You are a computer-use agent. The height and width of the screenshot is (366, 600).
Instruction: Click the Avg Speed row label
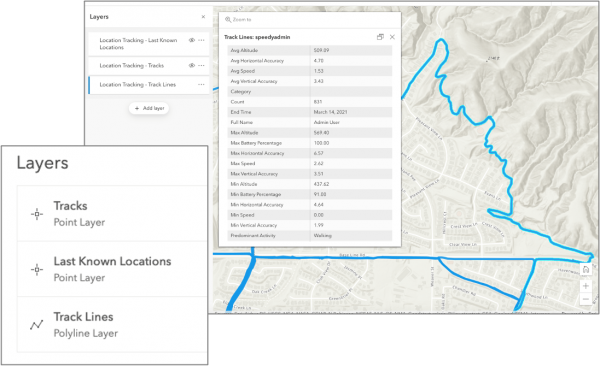coord(243,71)
